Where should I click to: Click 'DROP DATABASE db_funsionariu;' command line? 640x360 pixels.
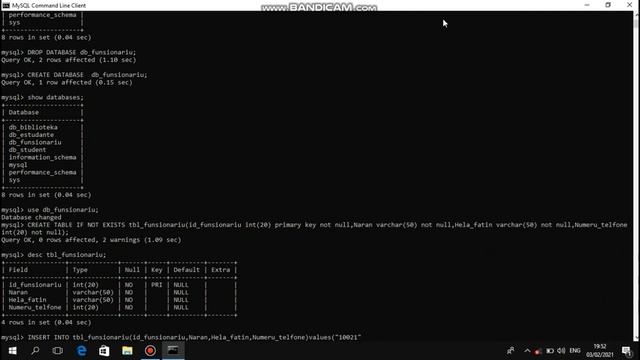69,52
